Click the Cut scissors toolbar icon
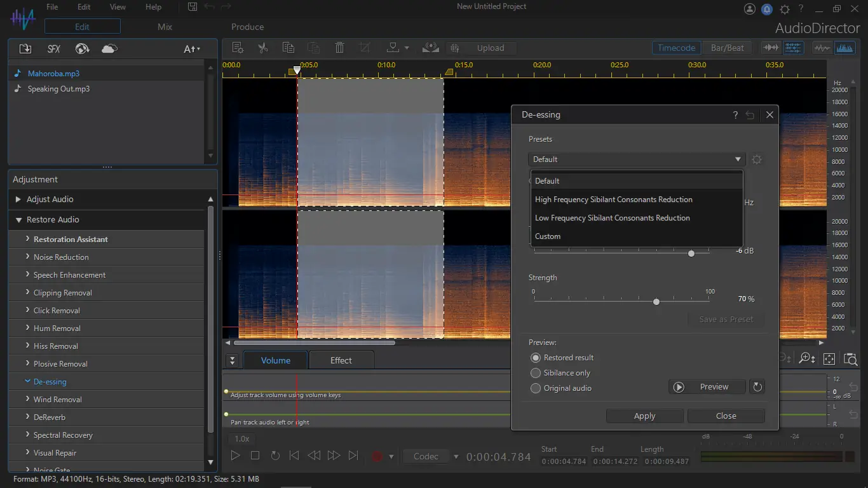Image resolution: width=868 pixels, height=488 pixels. (x=262, y=48)
